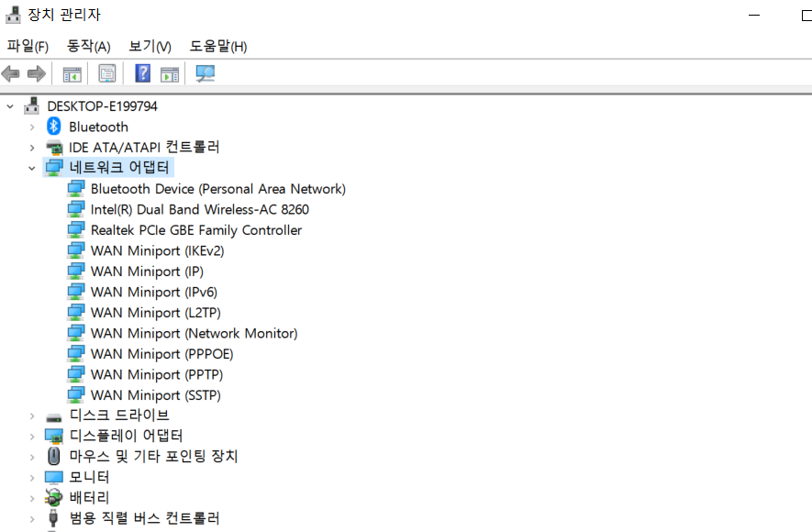
Task: Click the IDE ATA/ATAPI 컨트롤러 icon
Action: coord(54,148)
